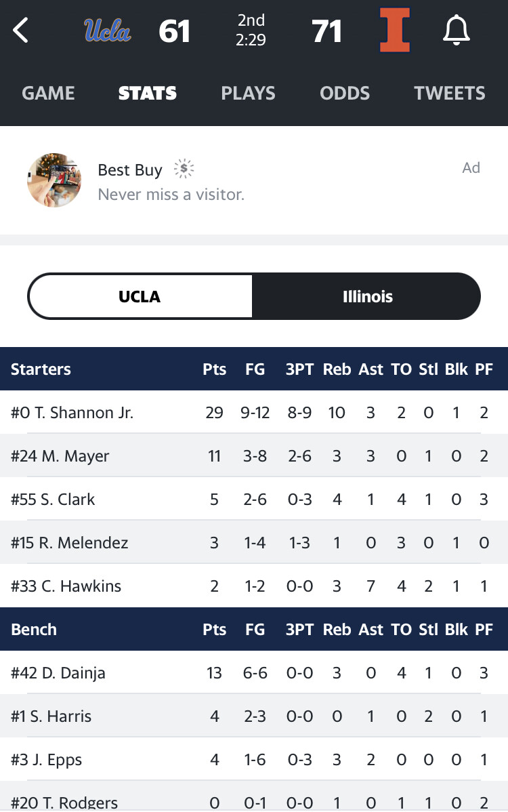The image size is (508, 812).
Task: Tap the Ad label
Action: tap(471, 168)
